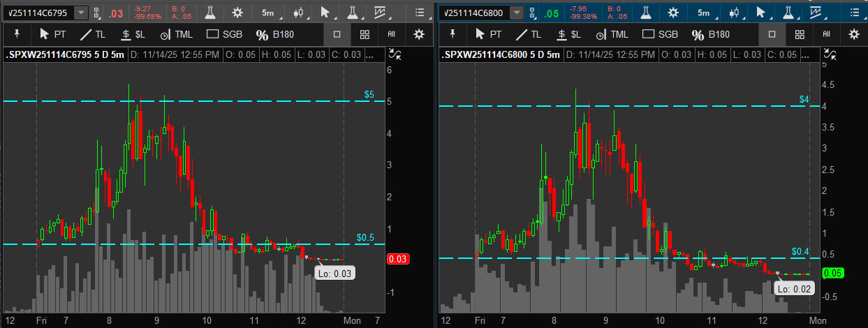Open the symbol dropdown for 251114C6795
868x328 pixels.
click(x=81, y=13)
